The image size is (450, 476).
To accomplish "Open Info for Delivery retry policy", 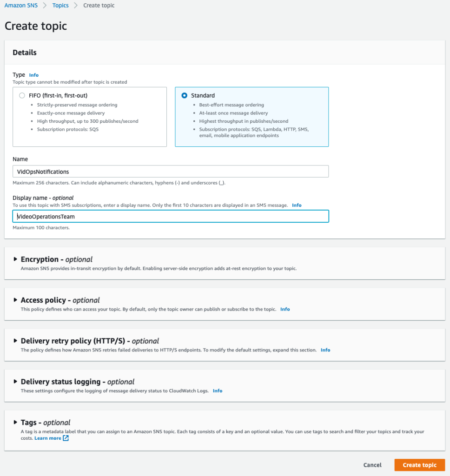I will tap(325, 350).
